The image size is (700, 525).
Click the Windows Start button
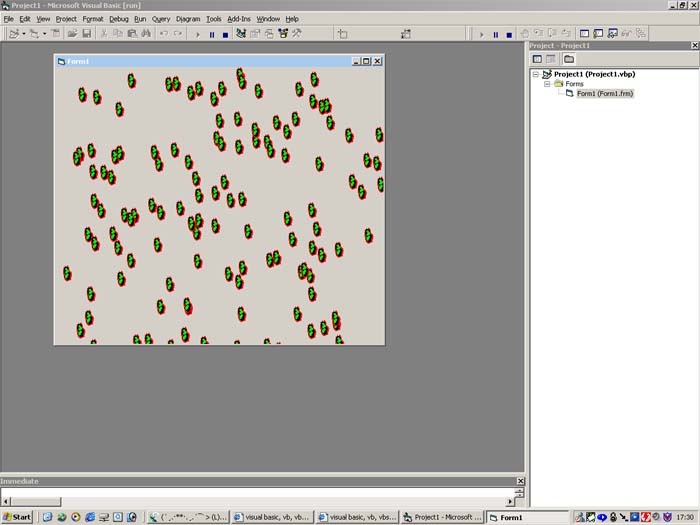17,517
